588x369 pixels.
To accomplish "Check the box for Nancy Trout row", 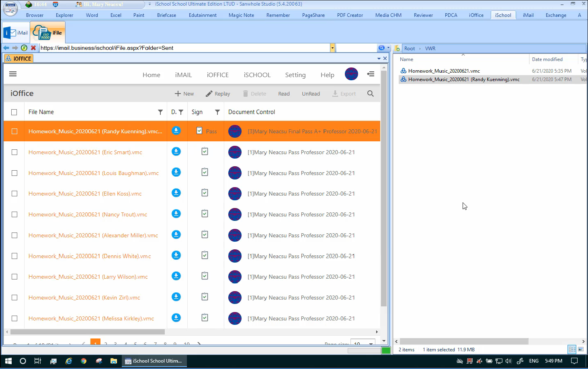I will pos(14,214).
